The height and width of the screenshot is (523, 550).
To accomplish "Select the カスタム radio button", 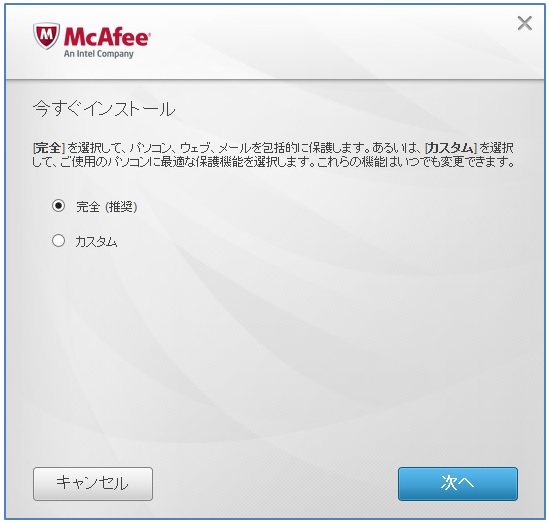I will click(58, 241).
